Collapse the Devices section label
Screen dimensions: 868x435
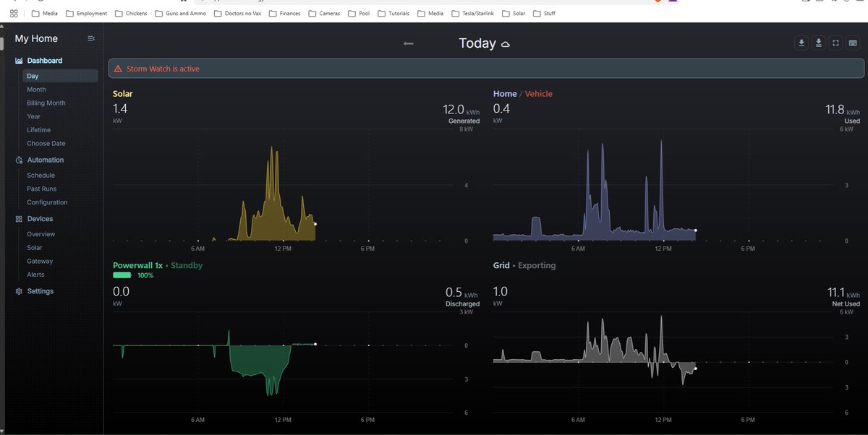tap(40, 219)
